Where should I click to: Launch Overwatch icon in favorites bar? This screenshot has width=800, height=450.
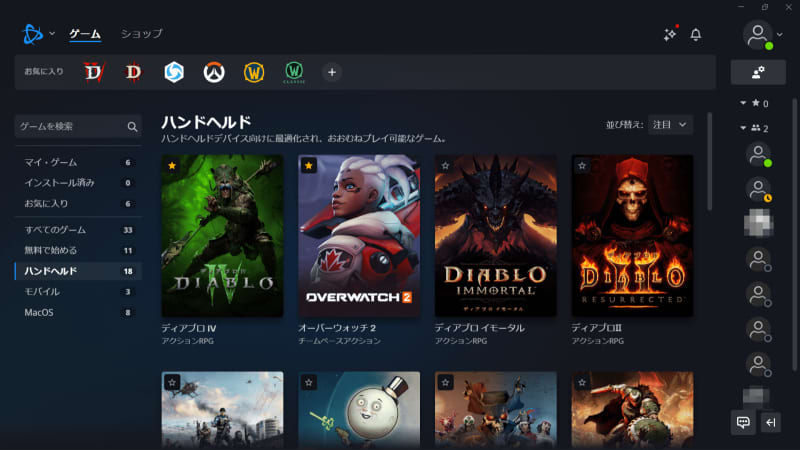point(213,72)
